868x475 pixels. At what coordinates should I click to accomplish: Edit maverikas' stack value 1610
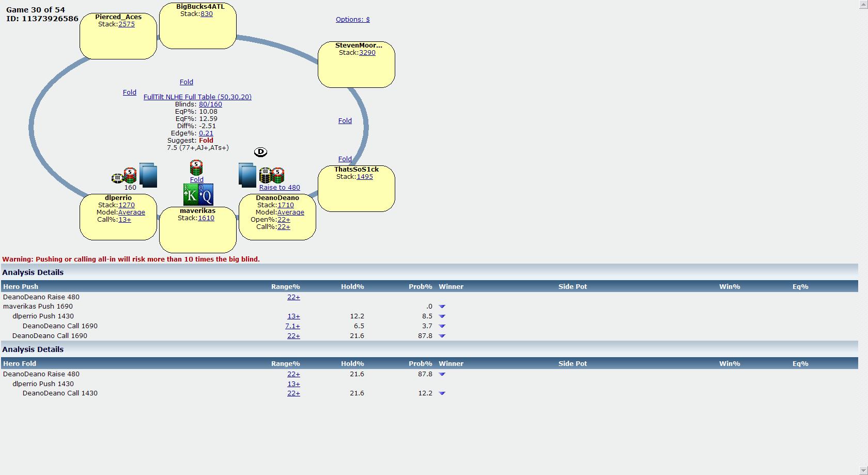(x=206, y=218)
